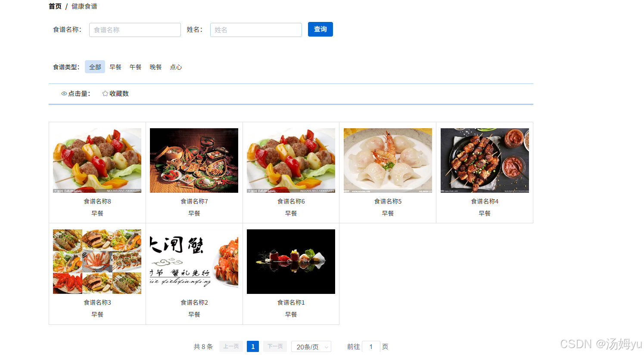Go to next page with 下一页

pos(275,346)
